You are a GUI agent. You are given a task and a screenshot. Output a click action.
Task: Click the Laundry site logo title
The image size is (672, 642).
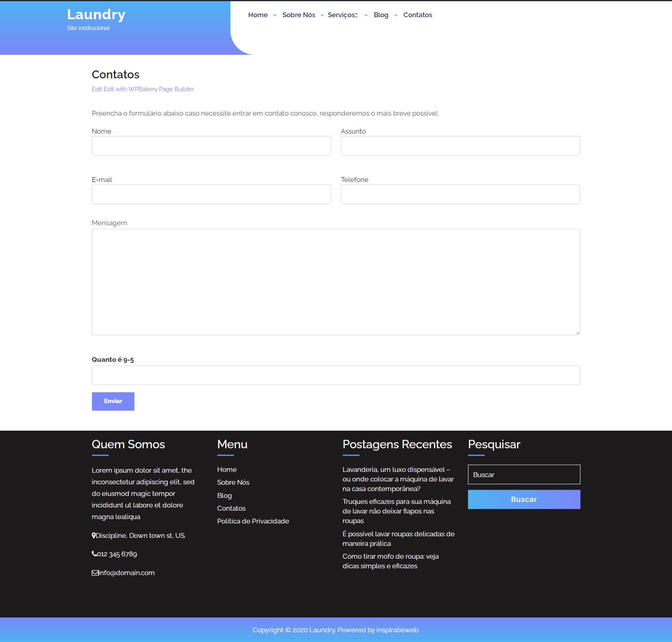tap(96, 15)
